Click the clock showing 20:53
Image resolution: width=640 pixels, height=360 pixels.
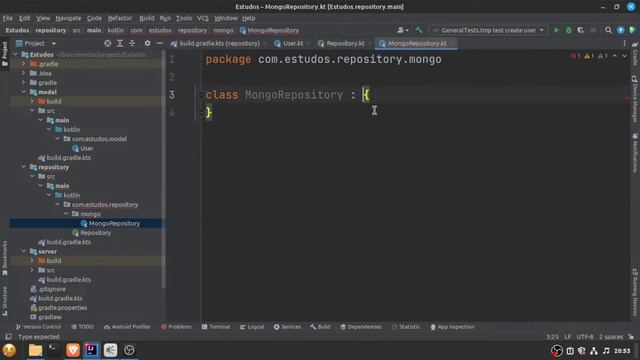click(622, 351)
